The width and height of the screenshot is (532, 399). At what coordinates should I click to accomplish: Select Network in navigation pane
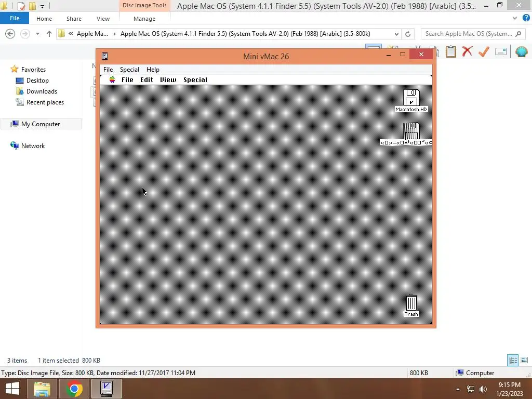33,146
